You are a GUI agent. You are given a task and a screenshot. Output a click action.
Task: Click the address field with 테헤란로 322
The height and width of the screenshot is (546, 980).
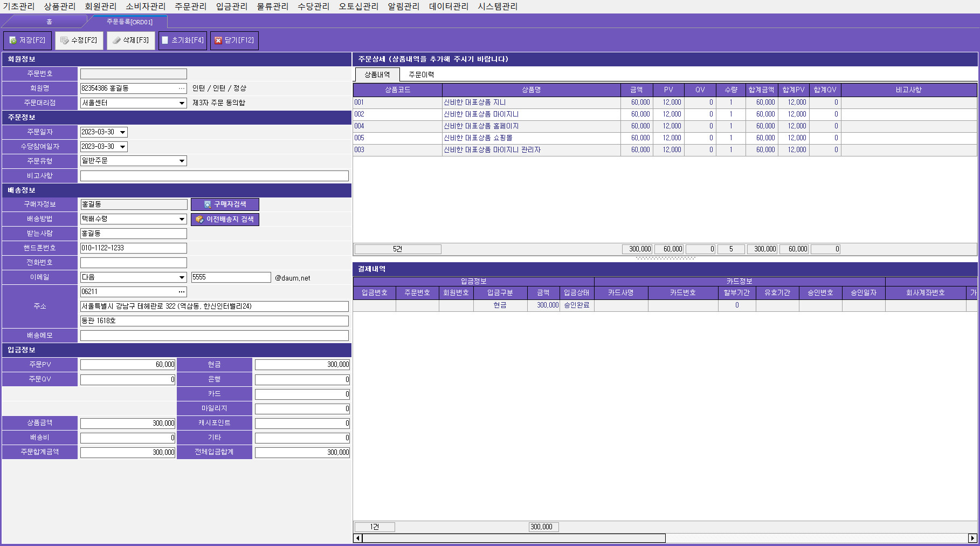[215, 306]
